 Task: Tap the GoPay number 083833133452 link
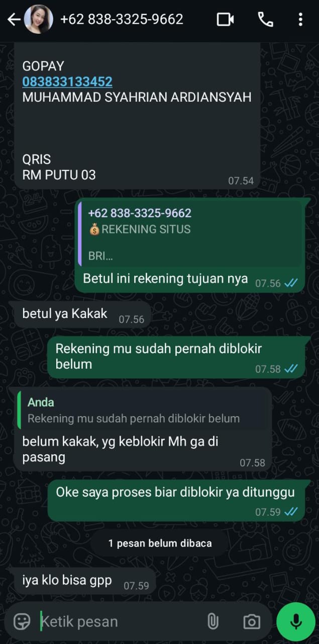pyautogui.click(x=67, y=82)
